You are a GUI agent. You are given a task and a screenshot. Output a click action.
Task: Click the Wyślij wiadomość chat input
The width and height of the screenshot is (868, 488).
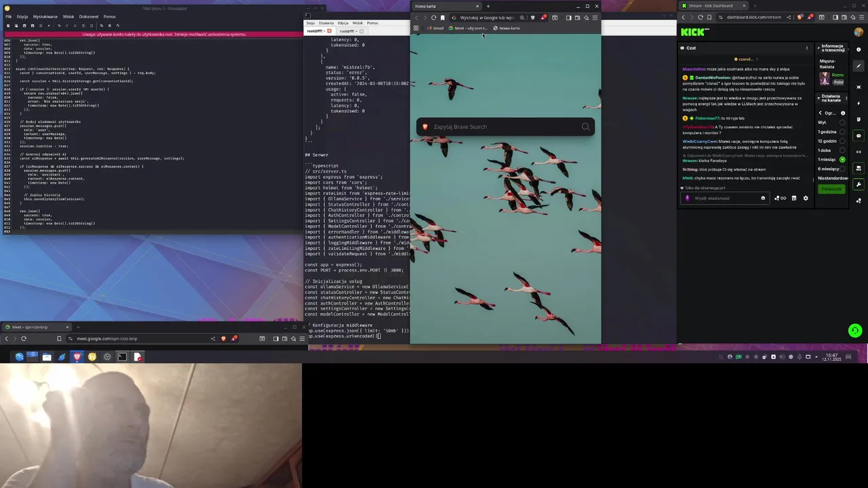click(x=724, y=198)
